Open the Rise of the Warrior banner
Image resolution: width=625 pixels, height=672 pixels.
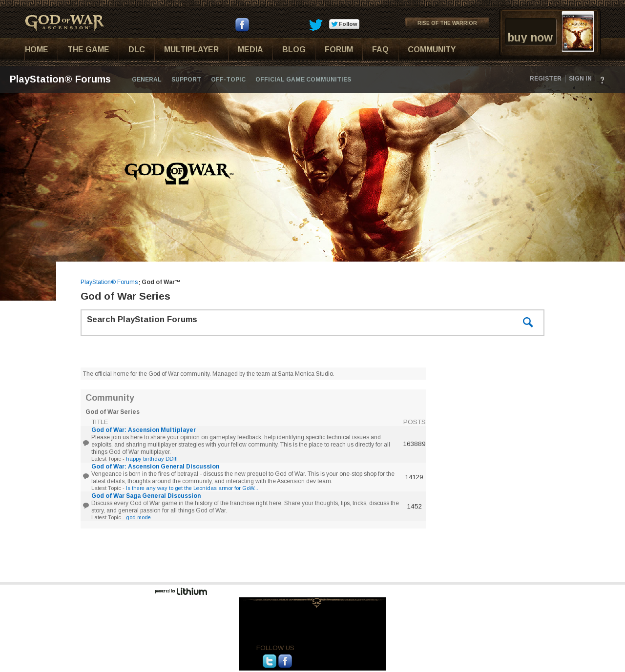[447, 23]
